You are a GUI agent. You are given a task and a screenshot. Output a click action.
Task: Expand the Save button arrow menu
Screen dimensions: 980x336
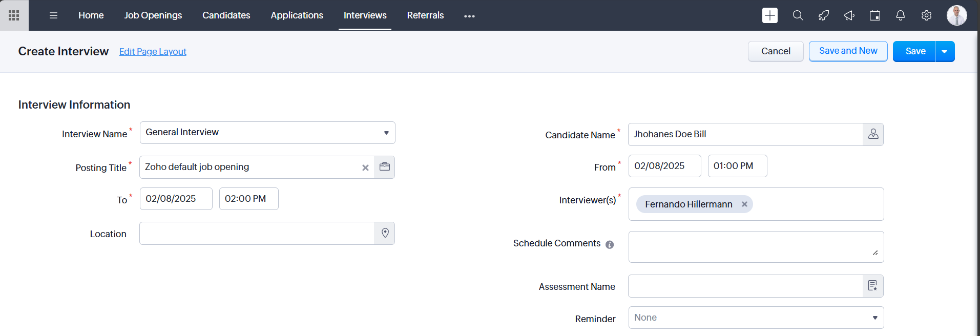(x=945, y=51)
